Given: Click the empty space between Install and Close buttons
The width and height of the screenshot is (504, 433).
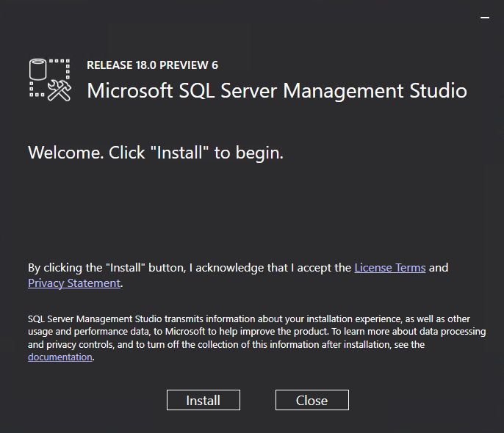Looking at the screenshot, I should pos(258,400).
